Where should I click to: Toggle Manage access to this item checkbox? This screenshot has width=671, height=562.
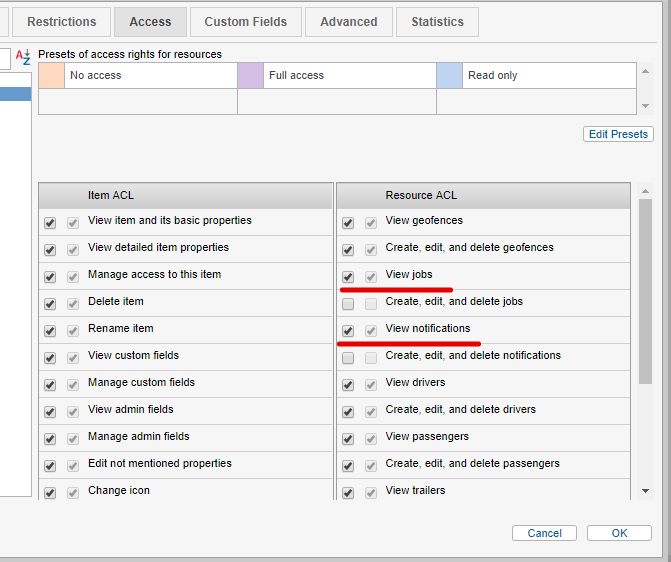[x=50, y=276]
